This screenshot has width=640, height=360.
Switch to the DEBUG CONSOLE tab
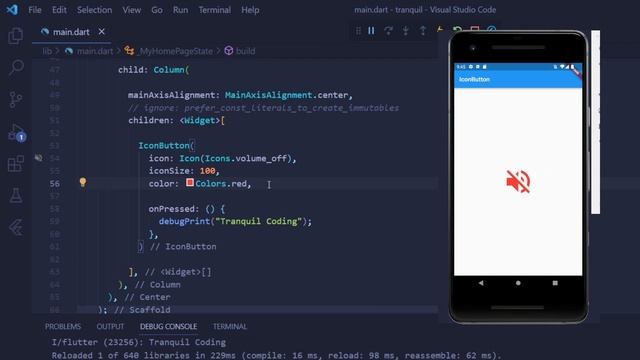point(168,327)
